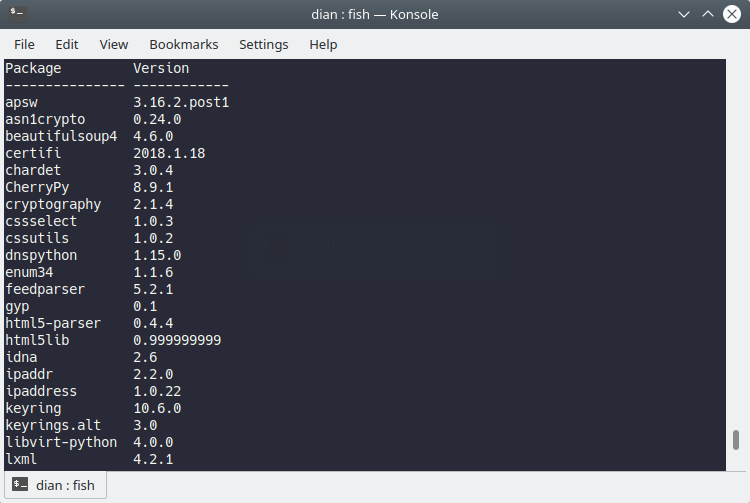Viewport: 750px width, 503px height.
Task: Select the "dian : fish" tab label
Action: 65,485
